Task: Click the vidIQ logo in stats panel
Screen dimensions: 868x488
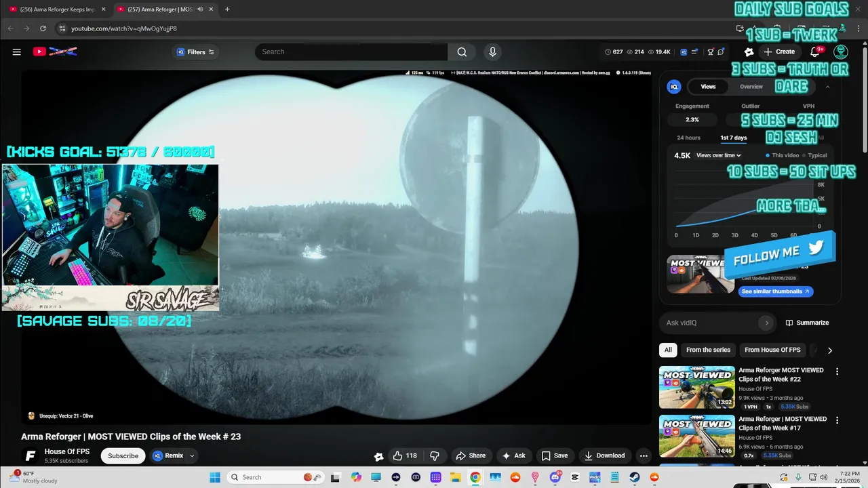Action: pyautogui.click(x=674, y=87)
